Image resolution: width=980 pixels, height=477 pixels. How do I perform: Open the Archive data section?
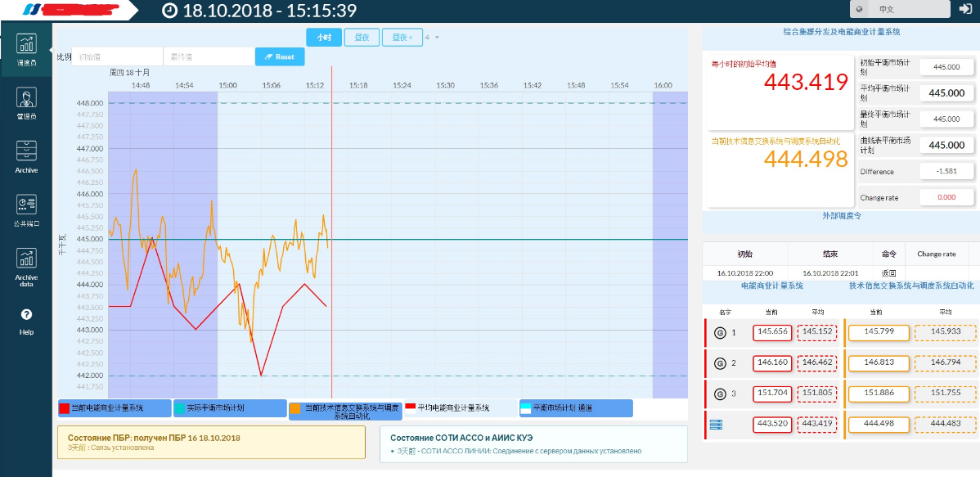point(26,265)
